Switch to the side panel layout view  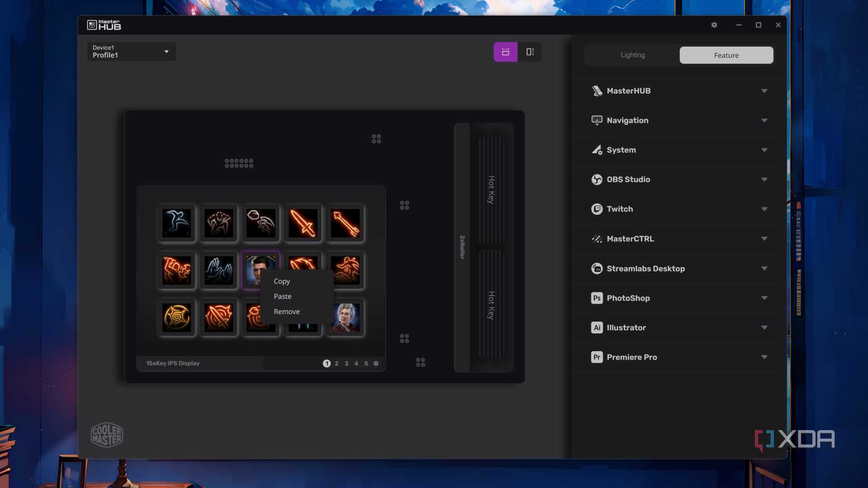pyautogui.click(x=530, y=52)
